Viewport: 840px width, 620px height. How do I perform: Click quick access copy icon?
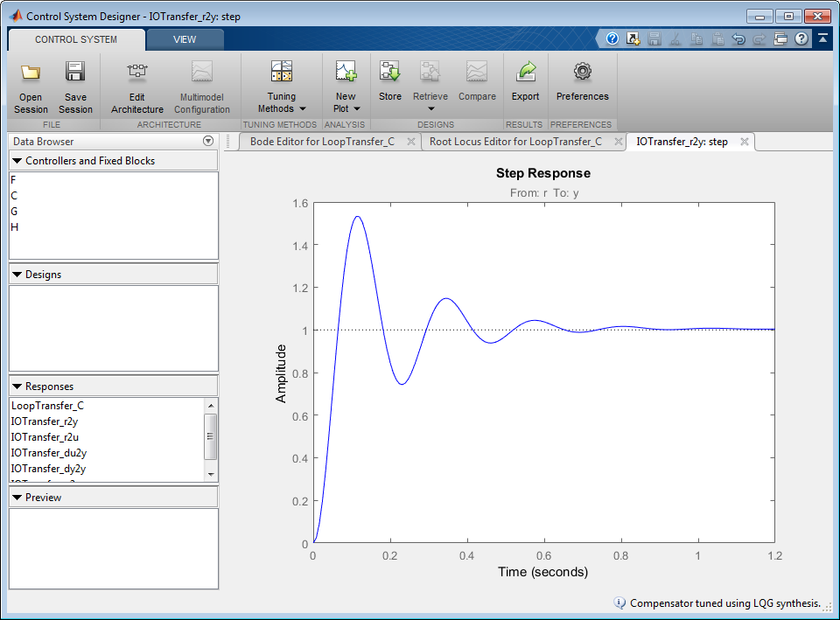pos(696,38)
